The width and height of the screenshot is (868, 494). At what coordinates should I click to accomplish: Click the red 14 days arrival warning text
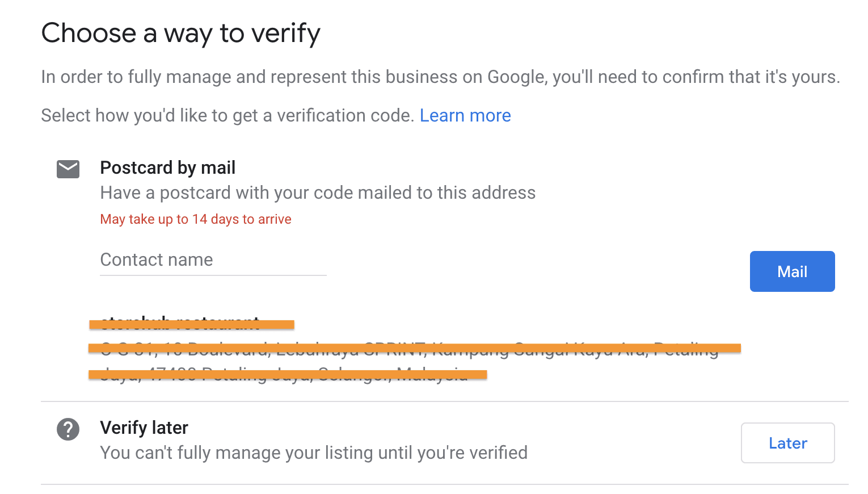196,219
